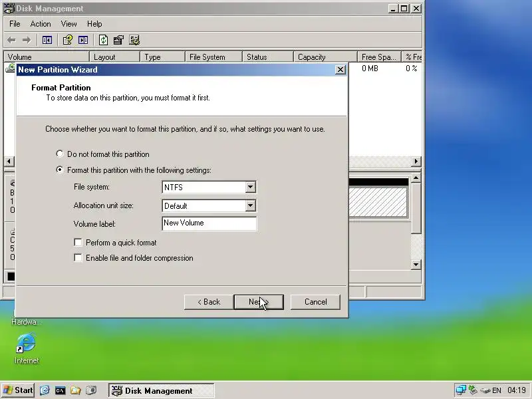Click the < Back button in wizard
Screen dimensions: 532x399
click(x=209, y=302)
